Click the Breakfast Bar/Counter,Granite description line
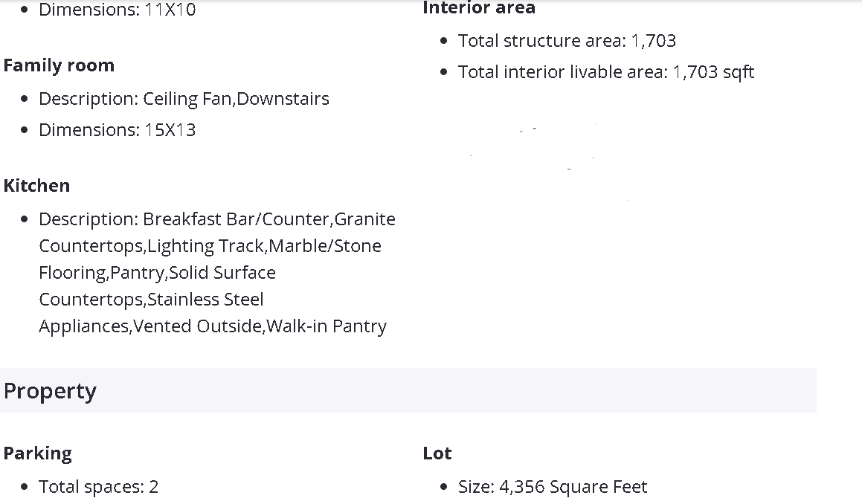This screenshot has width=862, height=504. 217,219
